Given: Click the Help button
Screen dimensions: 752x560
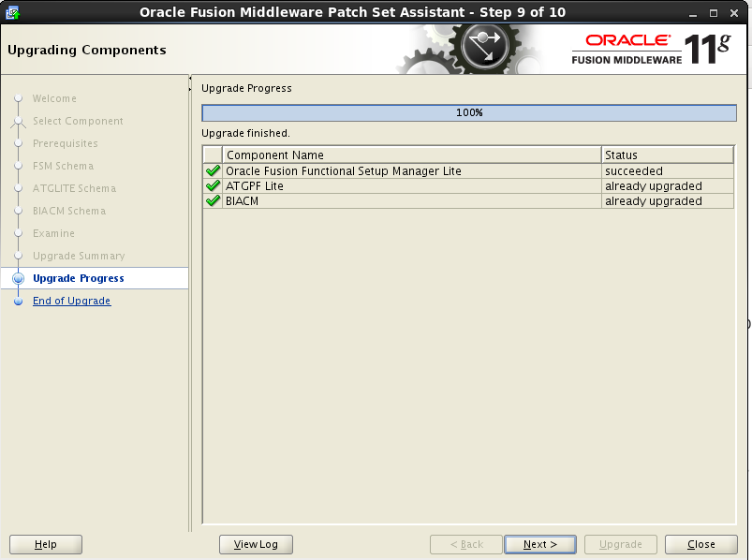Looking at the screenshot, I should pos(46,544).
